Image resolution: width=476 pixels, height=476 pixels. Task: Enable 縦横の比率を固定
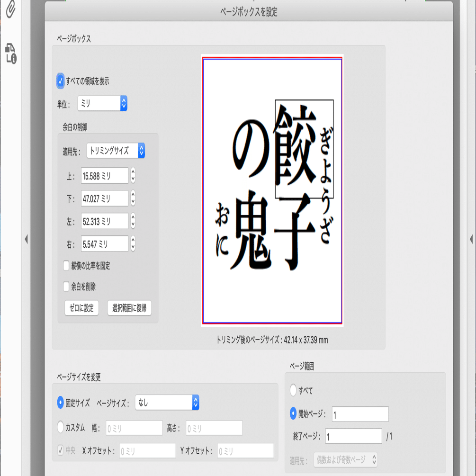coord(66,266)
